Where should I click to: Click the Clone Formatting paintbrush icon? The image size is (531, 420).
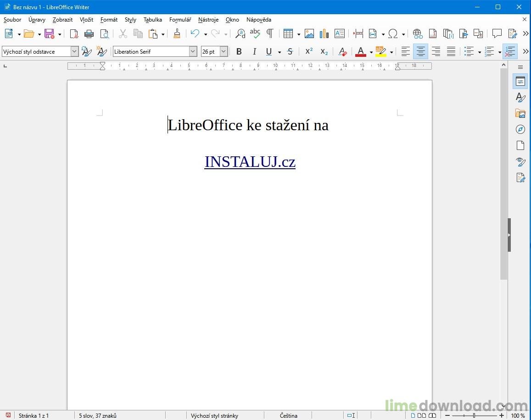point(177,33)
